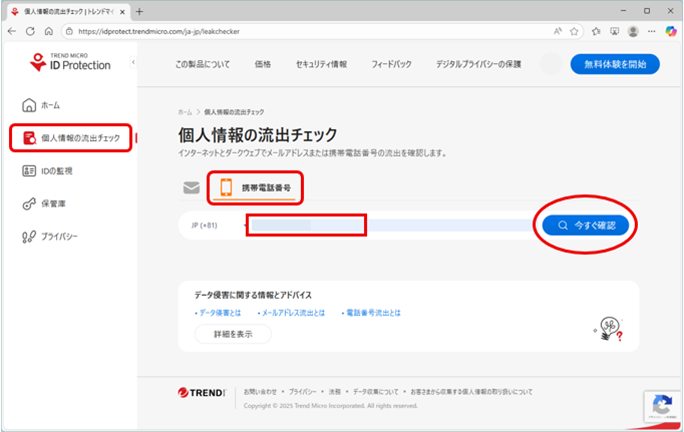Open プライバシー footprint icon in sidebar
Screen dimensions: 684x432
pos(29,237)
